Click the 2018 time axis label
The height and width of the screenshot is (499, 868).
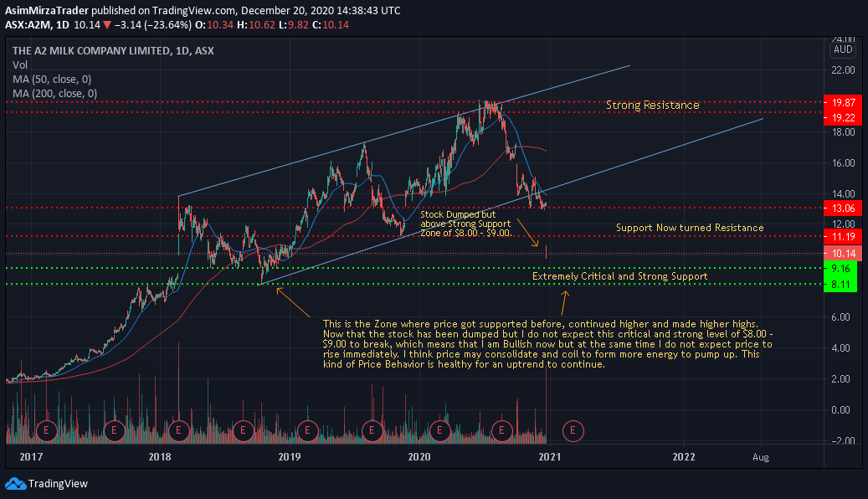pyautogui.click(x=159, y=457)
